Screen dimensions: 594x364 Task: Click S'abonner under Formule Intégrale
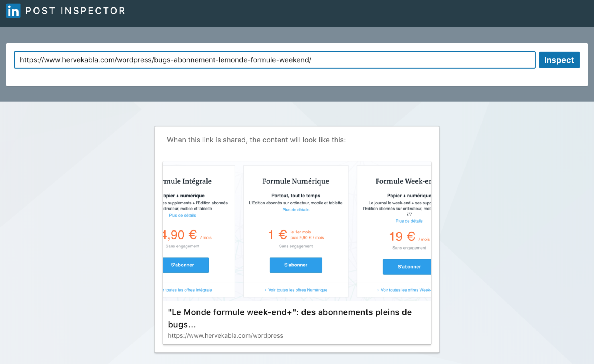186,265
